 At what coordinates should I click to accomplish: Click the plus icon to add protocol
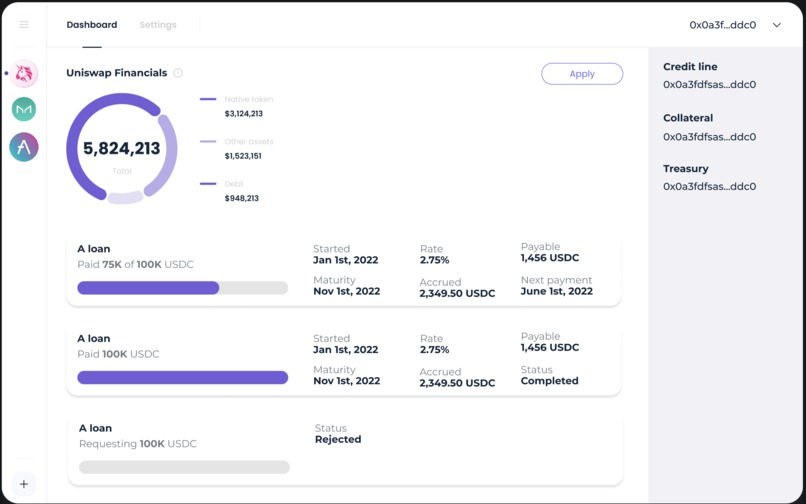[24, 484]
